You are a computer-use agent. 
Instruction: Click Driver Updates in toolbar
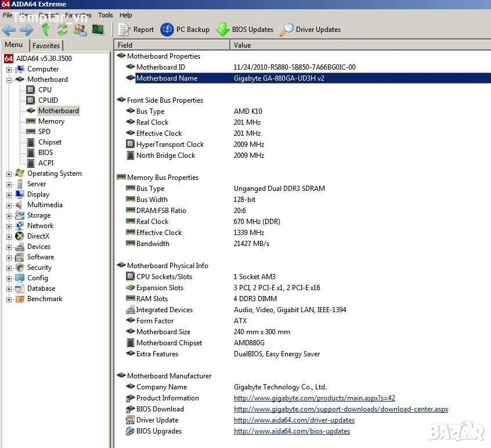[310, 30]
